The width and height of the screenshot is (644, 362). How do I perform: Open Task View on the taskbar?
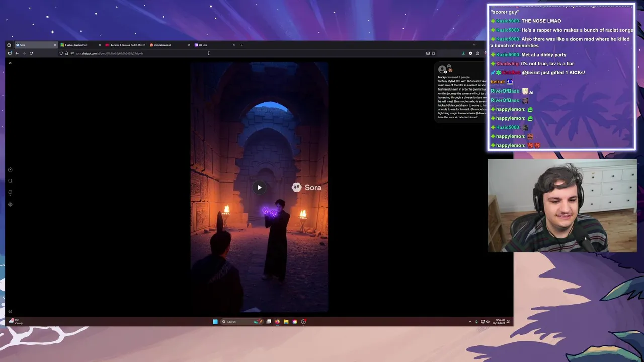click(269, 322)
